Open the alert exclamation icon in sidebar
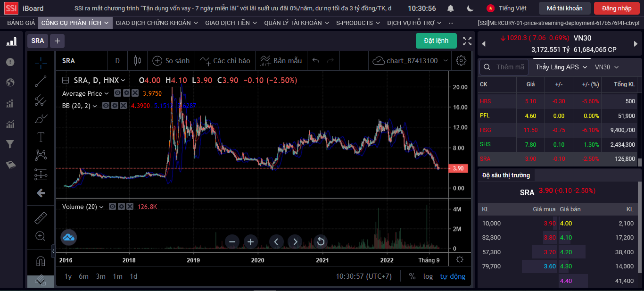The height and width of the screenshot is (291, 644). pos(10,62)
